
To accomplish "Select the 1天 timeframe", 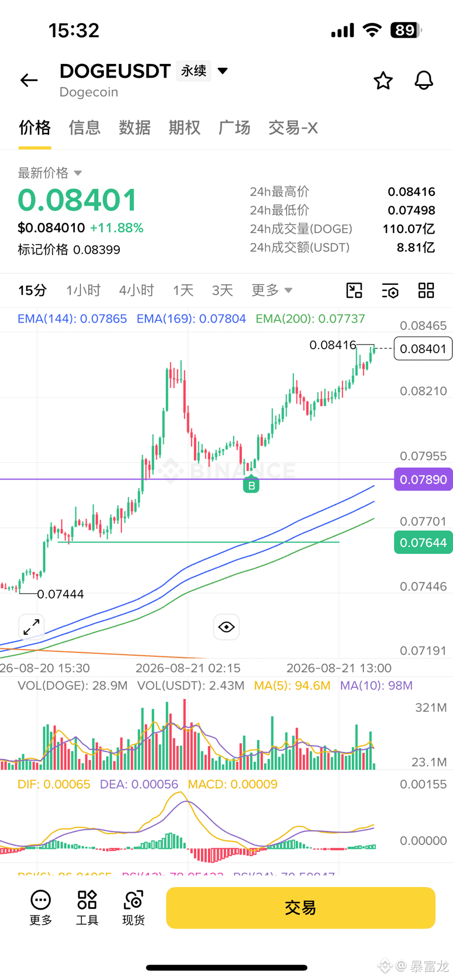I will (183, 290).
